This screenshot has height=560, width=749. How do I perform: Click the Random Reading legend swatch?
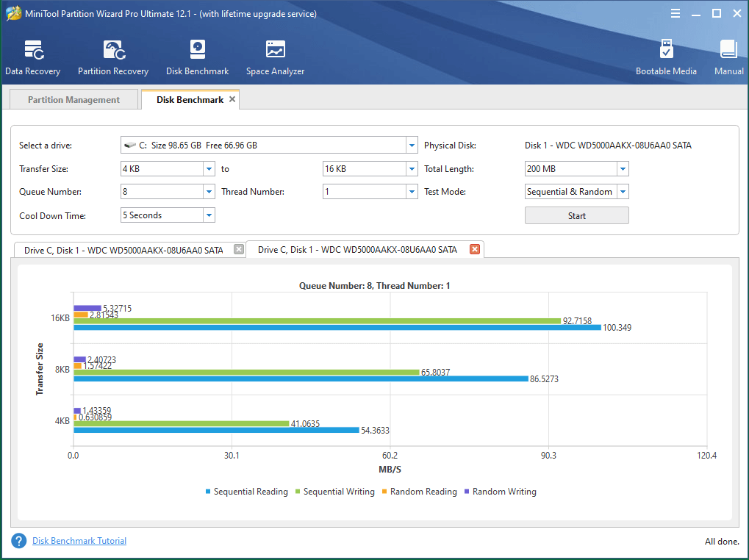[x=384, y=491]
